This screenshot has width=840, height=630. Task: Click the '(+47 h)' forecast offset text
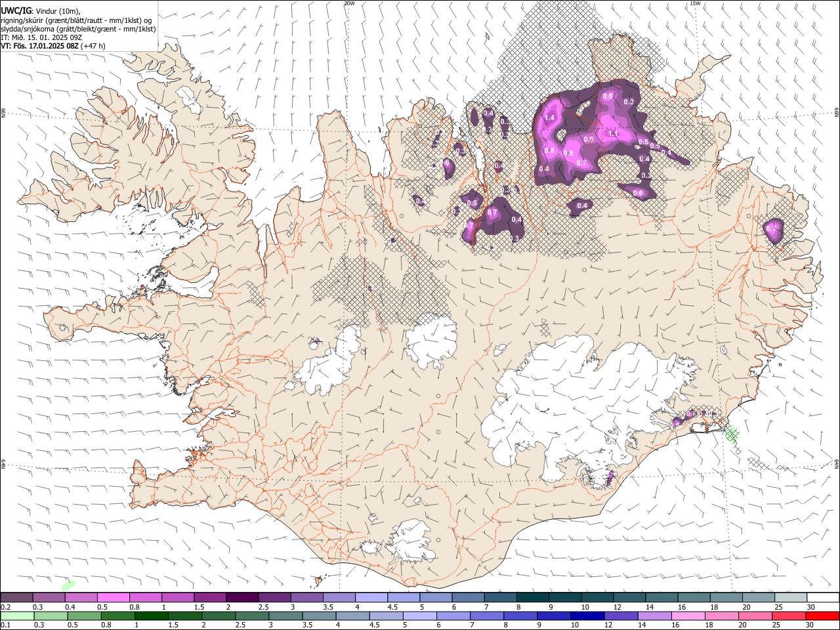pos(93,46)
